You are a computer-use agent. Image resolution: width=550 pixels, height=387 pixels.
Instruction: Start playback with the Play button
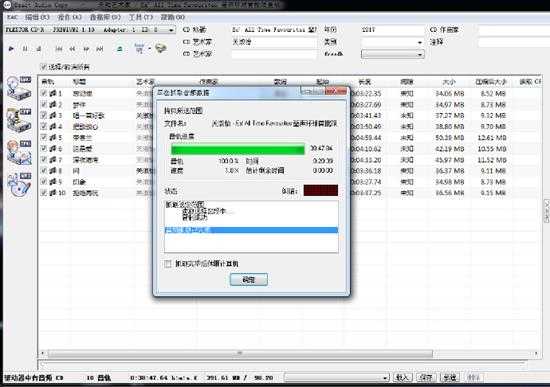tap(11, 49)
